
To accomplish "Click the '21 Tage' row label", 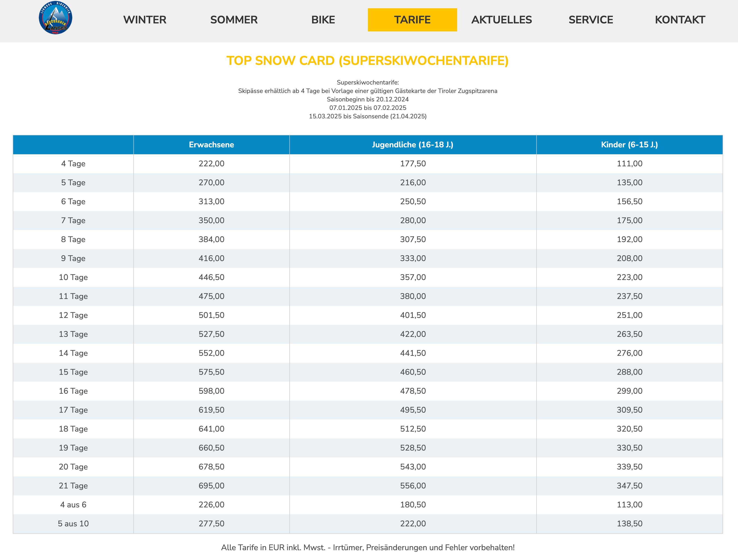I will pos(73,486).
